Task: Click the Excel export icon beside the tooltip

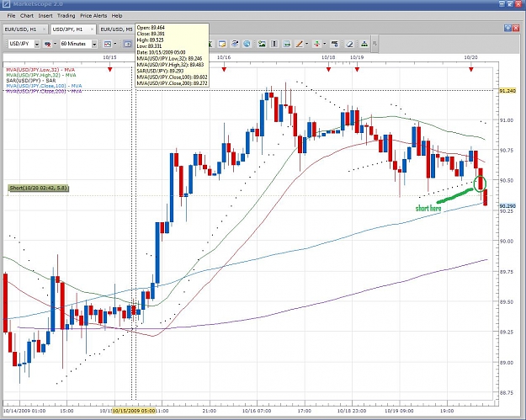Action: coord(211,44)
